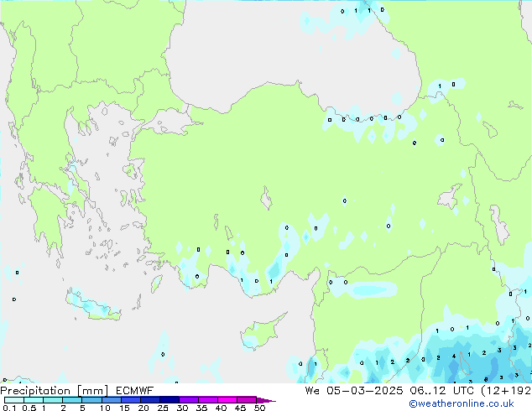Pick the 15–20 mm legend swatch
The width and height of the screenshot is (532, 411).
[x=131, y=400]
